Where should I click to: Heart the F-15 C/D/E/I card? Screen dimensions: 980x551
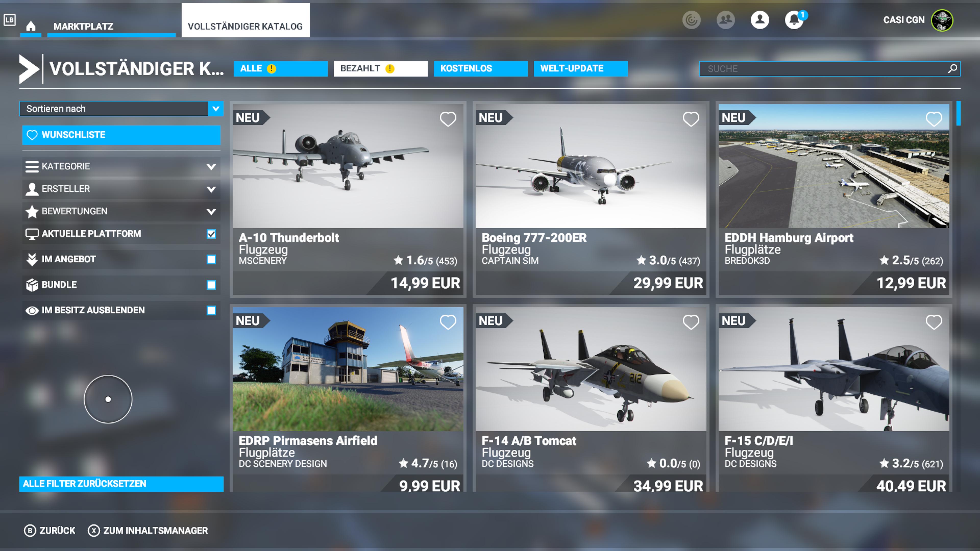tap(934, 322)
